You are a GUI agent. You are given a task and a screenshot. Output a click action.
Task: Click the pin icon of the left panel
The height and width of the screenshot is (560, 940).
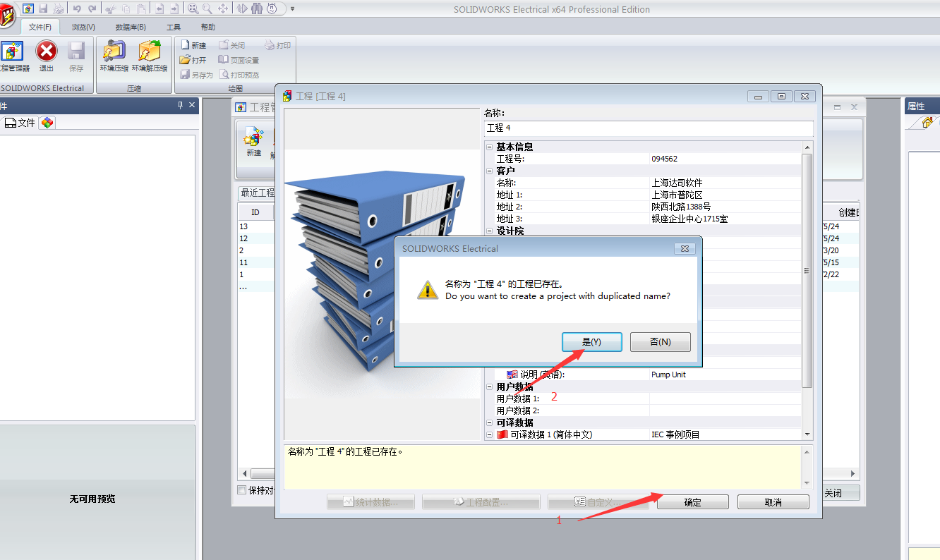coord(180,106)
